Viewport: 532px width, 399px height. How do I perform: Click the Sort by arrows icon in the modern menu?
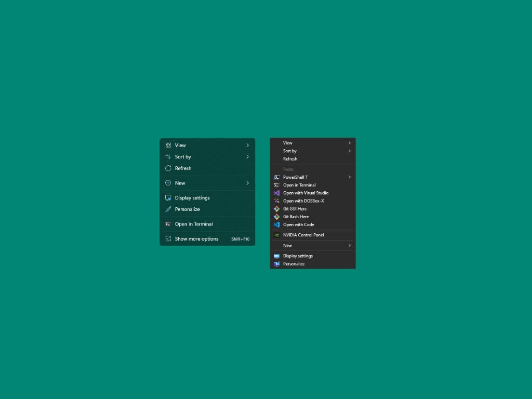[x=168, y=157]
